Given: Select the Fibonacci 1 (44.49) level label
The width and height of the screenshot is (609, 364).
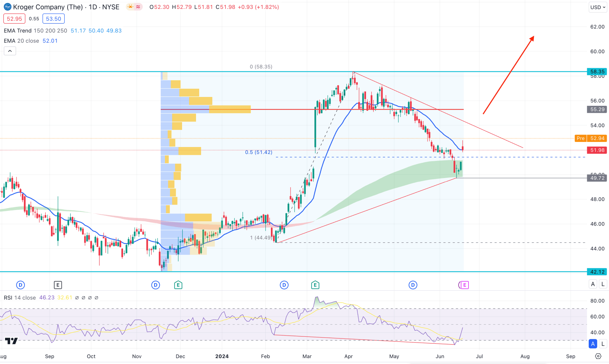Looking at the screenshot, I should click(261, 238).
